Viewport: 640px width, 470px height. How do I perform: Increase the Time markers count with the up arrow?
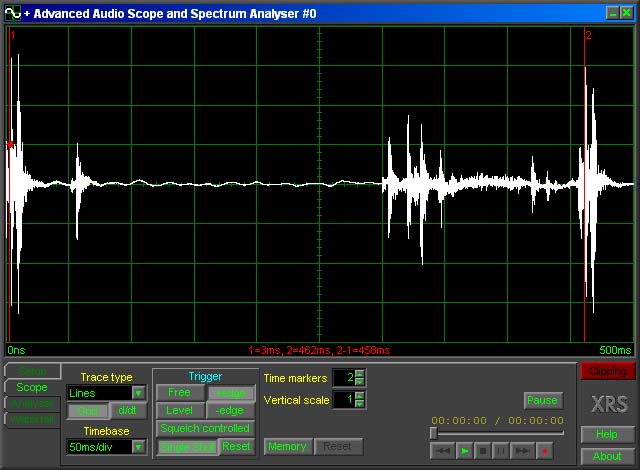coord(359,374)
